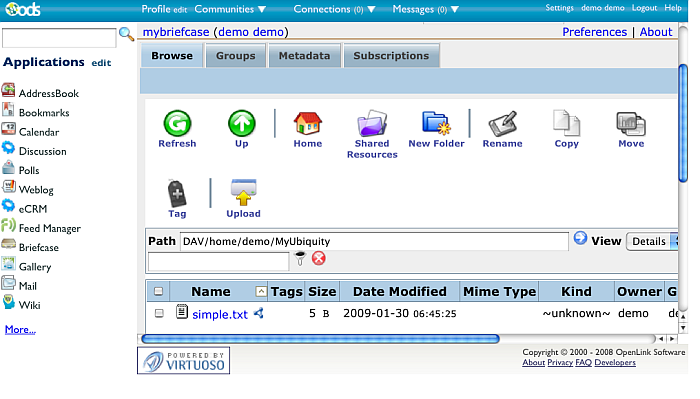Viewport: 700px width, 399px height.
Task: Open Gallery application
Action: click(35, 266)
